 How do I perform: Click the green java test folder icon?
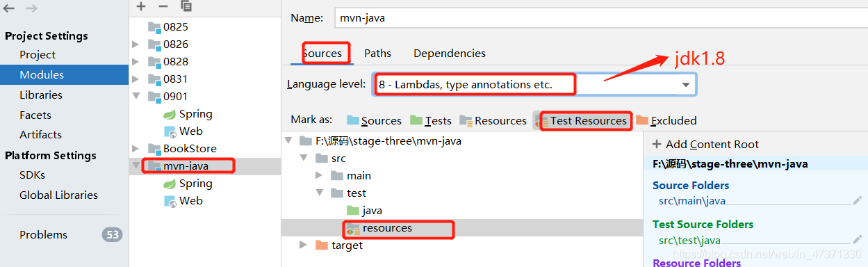(x=353, y=211)
